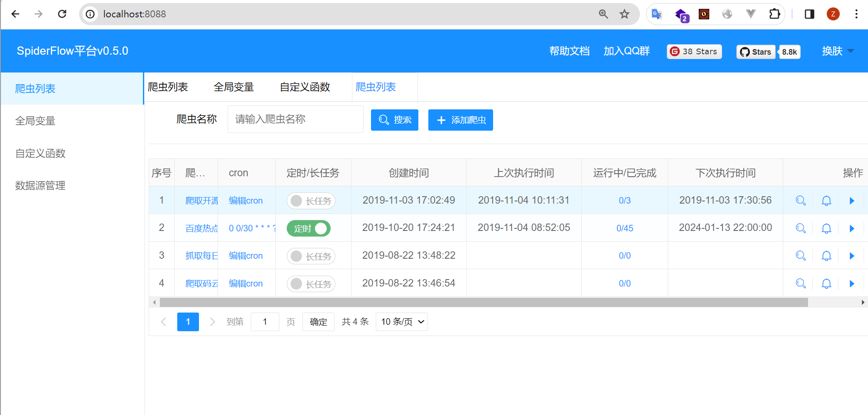The width and height of the screenshot is (868, 415).
Task: Open the 爬取开源 spider name link
Action: coord(202,201)
